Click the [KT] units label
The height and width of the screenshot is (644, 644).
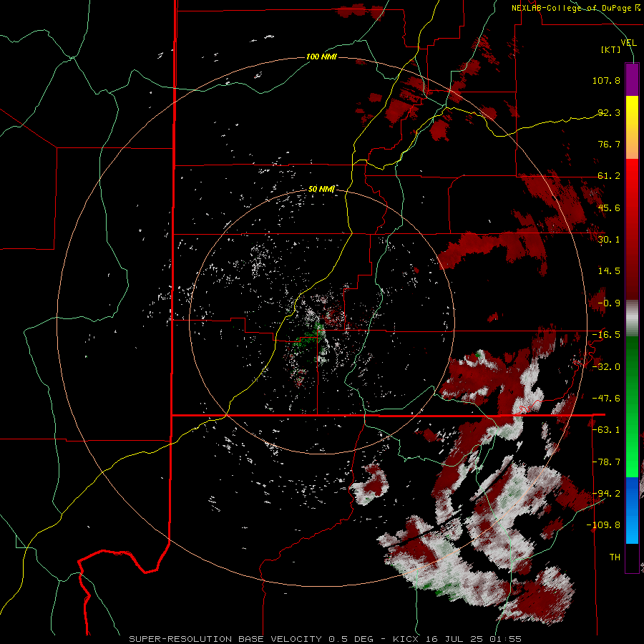click(x=611, y=49)
